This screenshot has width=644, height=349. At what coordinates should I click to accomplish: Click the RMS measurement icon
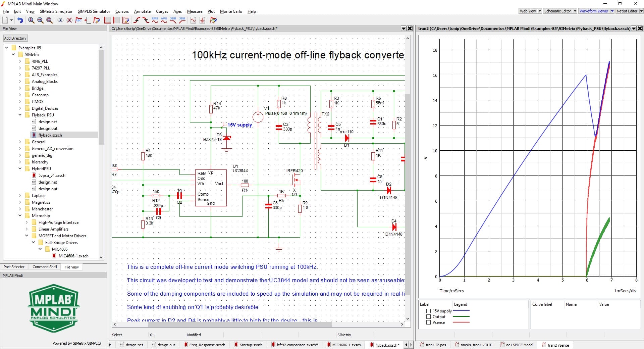coord(155,20)
